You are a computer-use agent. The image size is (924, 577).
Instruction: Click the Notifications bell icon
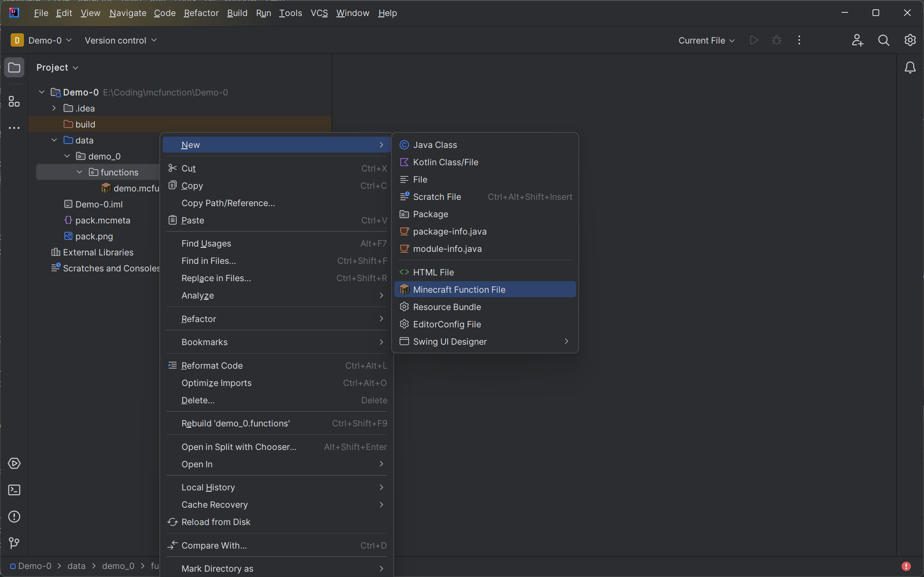(x=910, y=68)
